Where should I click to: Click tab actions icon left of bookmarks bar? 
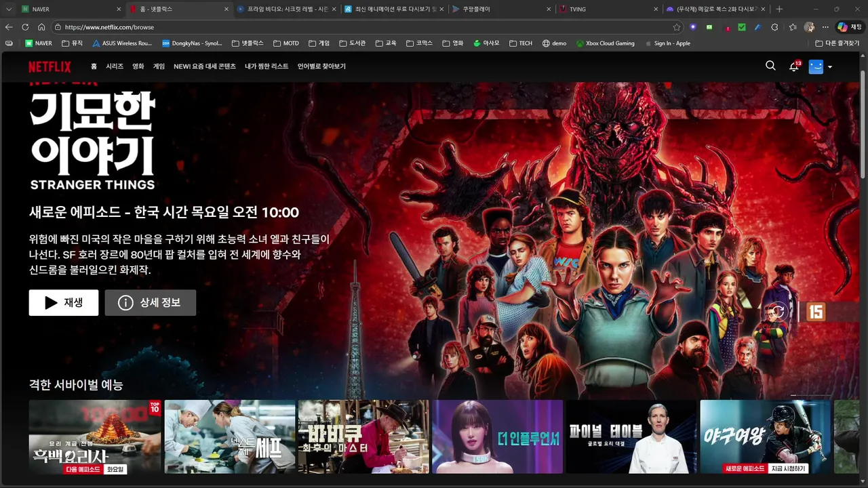[x=9, y=43]
